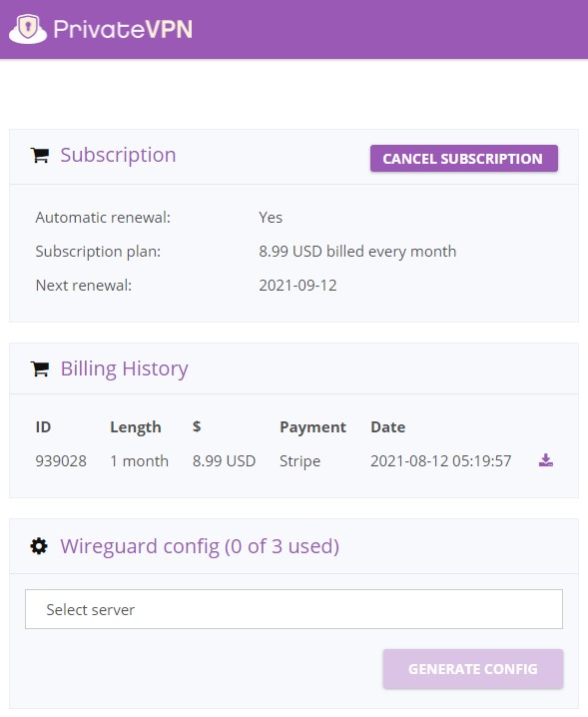Click the date 2021-08-12 05:19:57
The width and height of the screenshot is (588, 717).
click(441, 460)
